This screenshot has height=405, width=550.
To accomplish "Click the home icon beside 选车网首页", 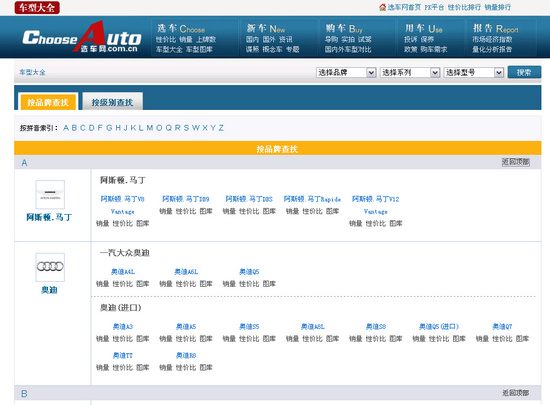I will pos(382,7).
